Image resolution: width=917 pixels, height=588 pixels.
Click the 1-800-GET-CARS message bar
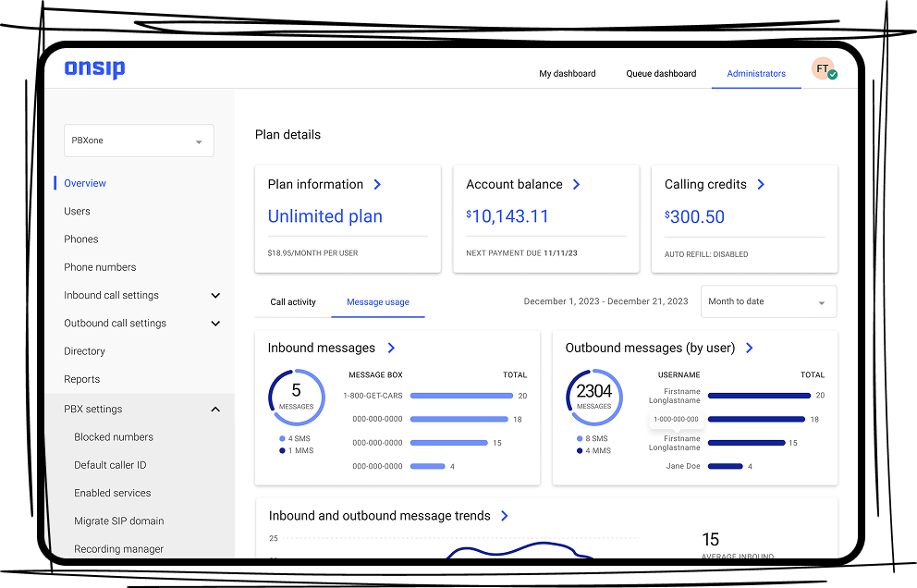(x=460, y=396)
